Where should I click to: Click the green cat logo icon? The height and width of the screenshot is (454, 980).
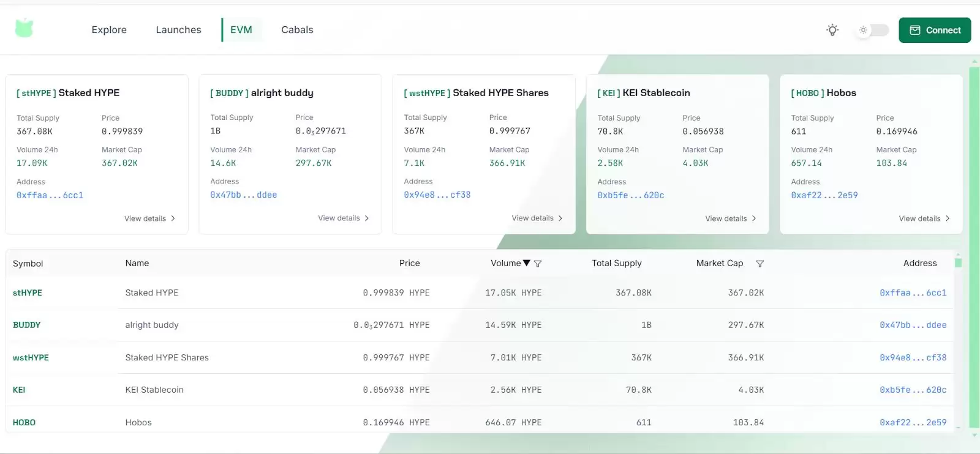click(24, 28)
